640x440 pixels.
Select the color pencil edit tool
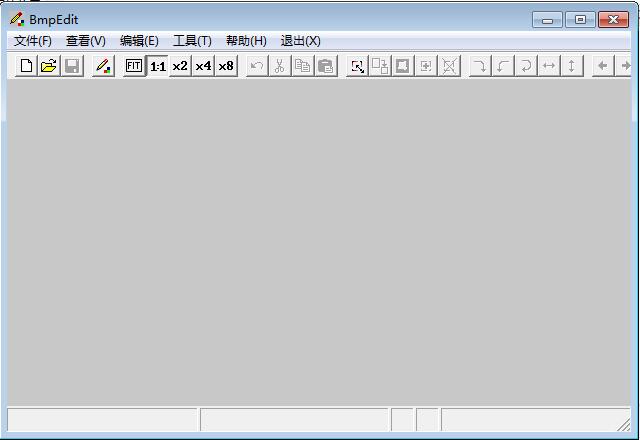coord(103,66)
